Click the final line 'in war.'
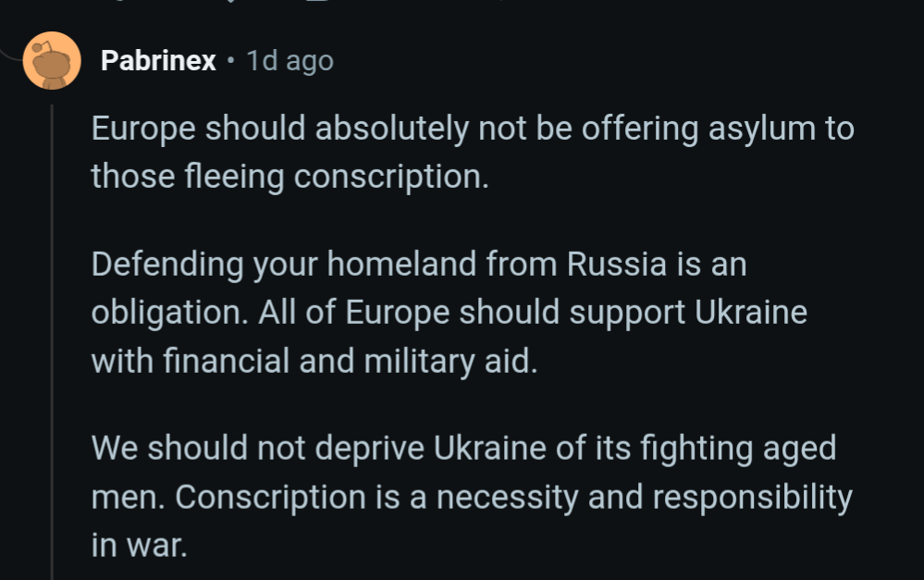Viewport: 924px width, 580px height. click(139, 545)
